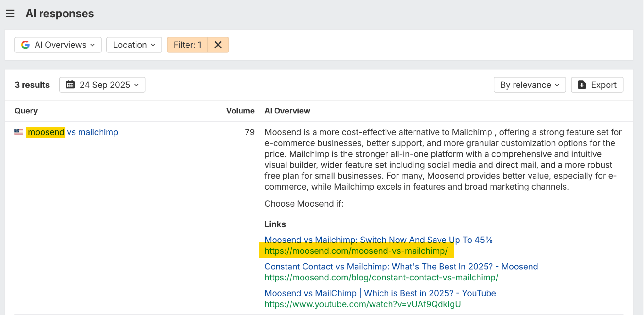Screen dimensions: 644x315
Task: Click the Filter: 1 button
Action: [187, 45]
